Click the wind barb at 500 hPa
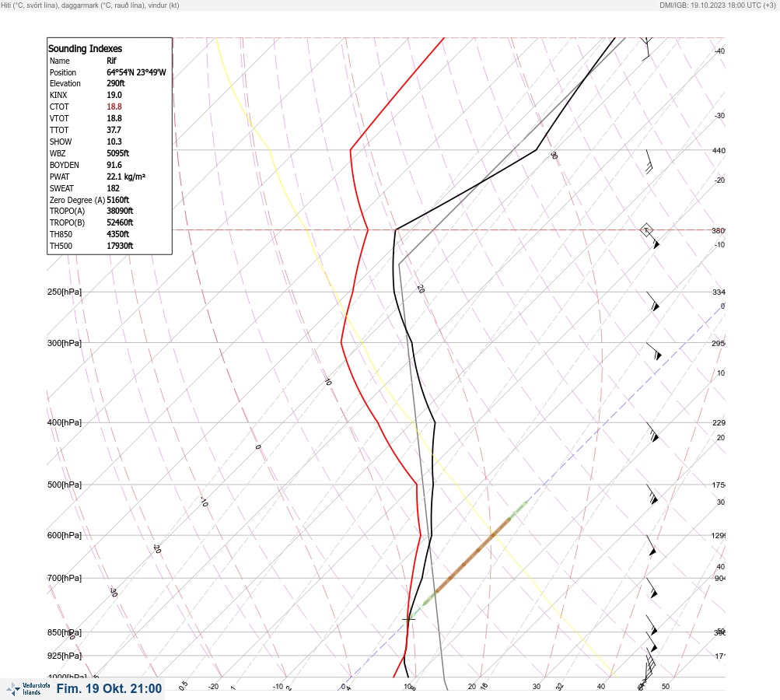 coord(652,495)
